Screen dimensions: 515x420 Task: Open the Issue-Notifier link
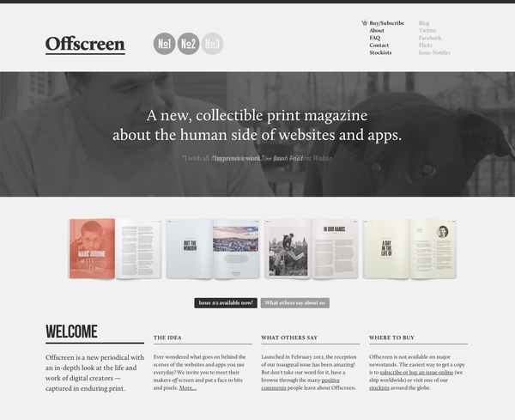(434, 52)
